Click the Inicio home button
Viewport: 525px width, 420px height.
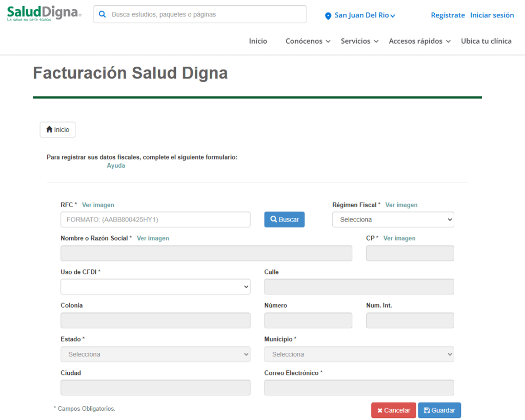[x=57, y=130]
